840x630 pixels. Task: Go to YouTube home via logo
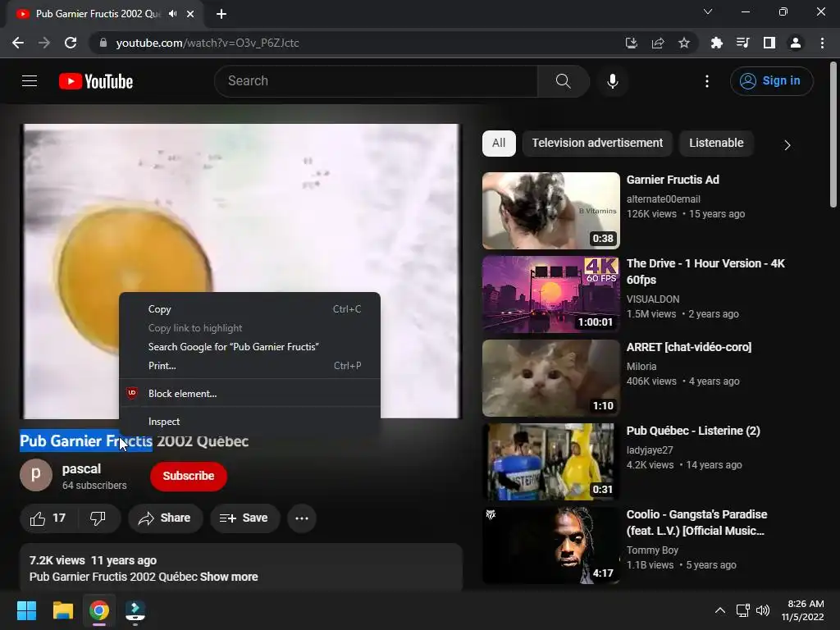[96, 81]
